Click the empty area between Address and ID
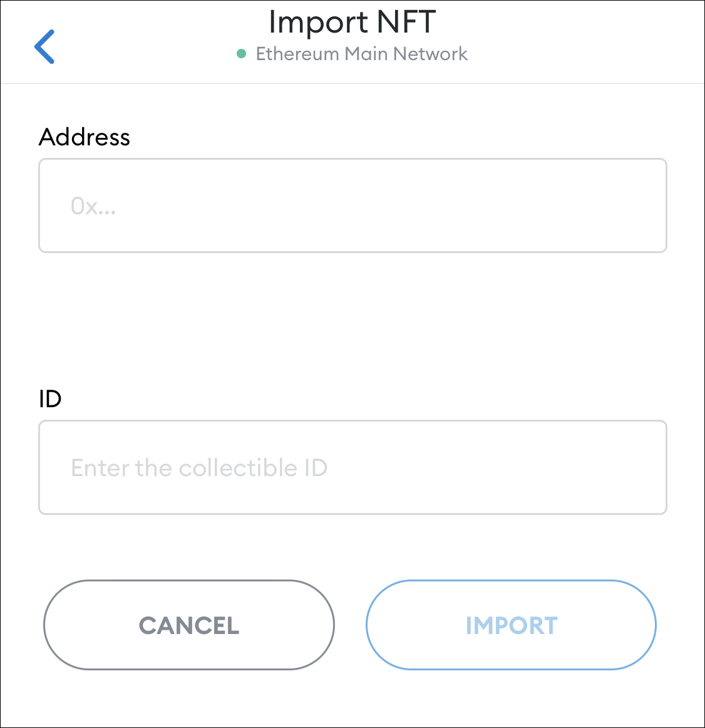This screenshot has width=705, height=728. 352,320
